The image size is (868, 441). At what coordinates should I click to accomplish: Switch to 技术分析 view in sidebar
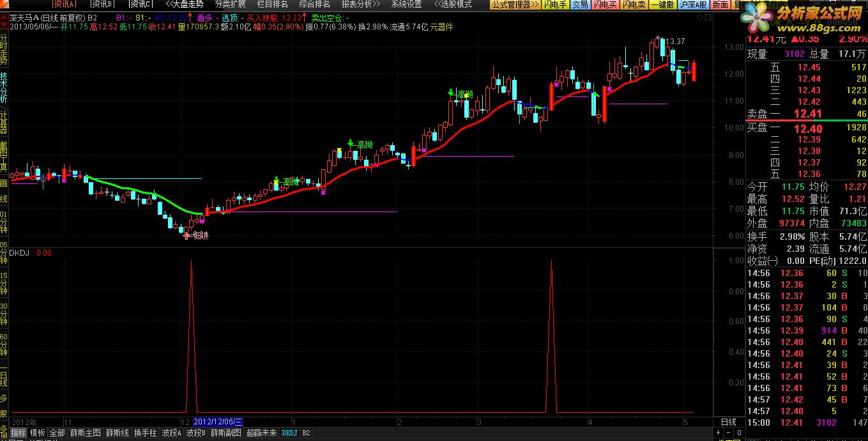4,88
